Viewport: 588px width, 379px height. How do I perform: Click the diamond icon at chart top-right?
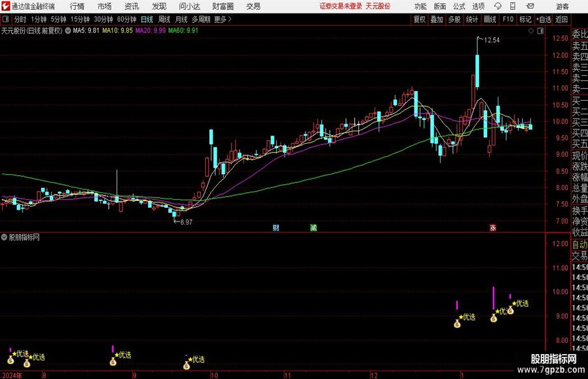[x=531, y=31]
